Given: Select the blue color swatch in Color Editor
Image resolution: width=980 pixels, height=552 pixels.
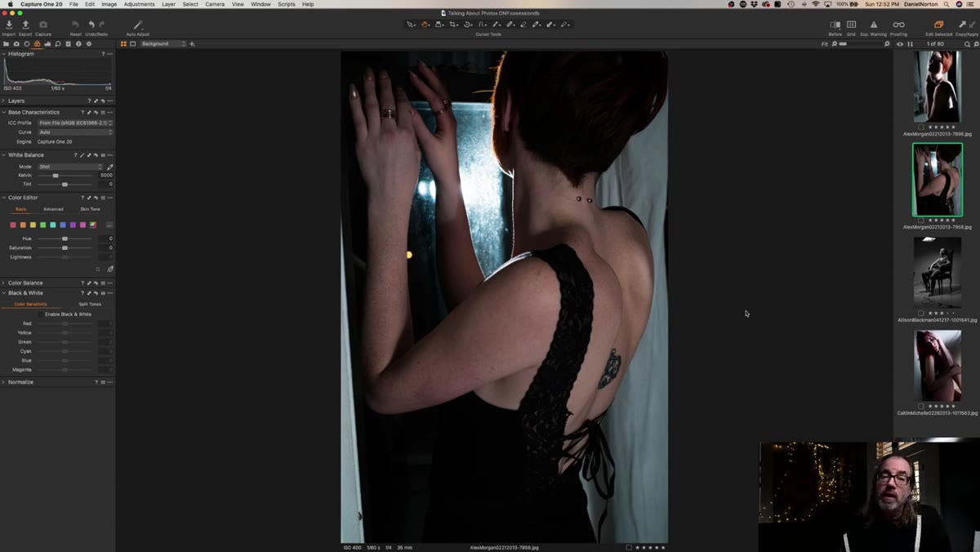Looking at the screenshot, I should tap(63, 225).
